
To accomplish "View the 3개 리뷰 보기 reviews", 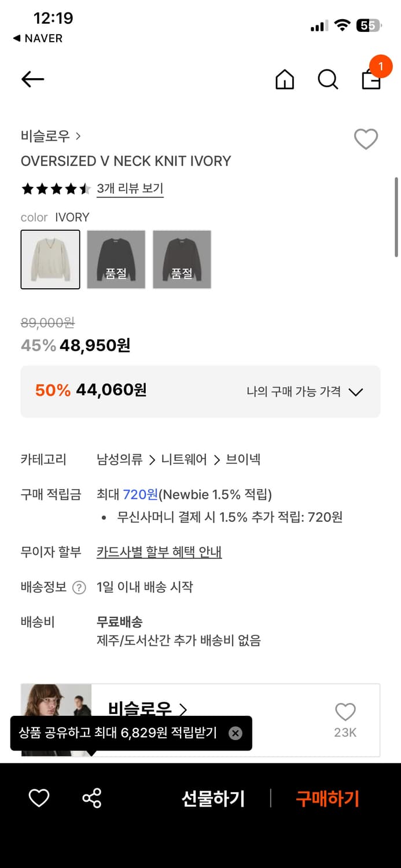I will (x=130, y=189).
